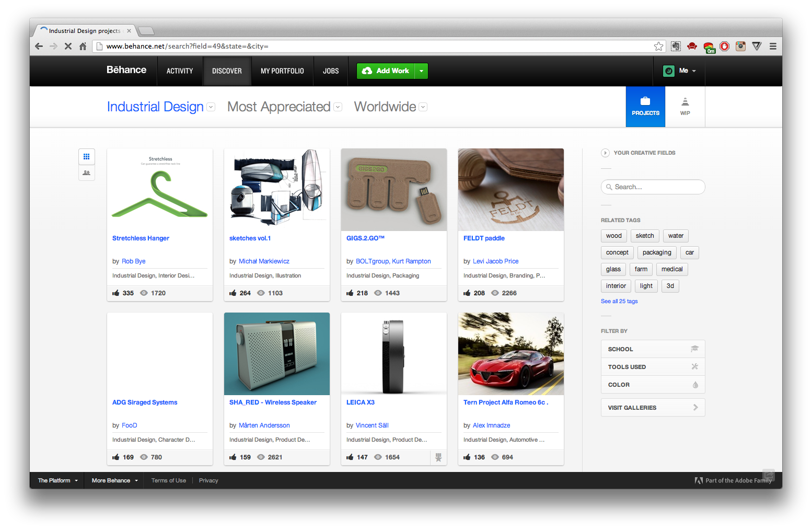Screen dimensions: 812x530
Task: Select the Industrial Design projects browser tab
Action: [x=85, y=31]
